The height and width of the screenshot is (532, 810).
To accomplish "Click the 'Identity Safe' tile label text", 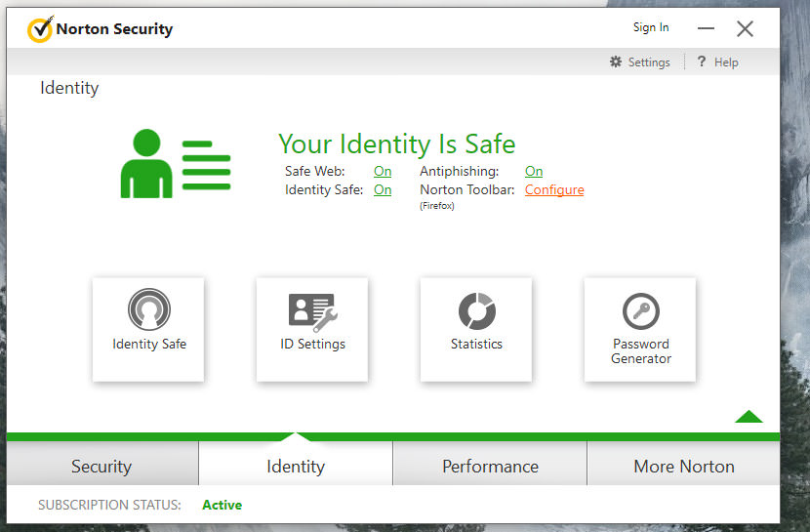I will click(149, 344).
